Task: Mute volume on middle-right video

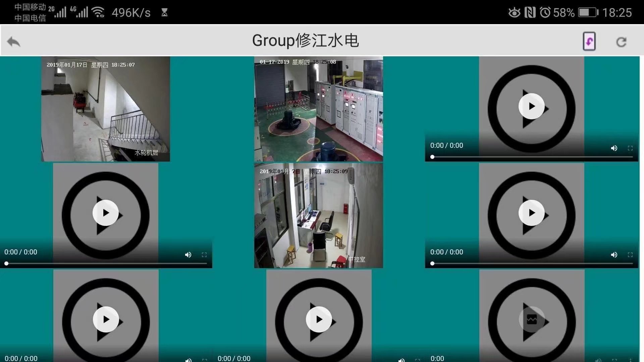Action: point(614,255)
